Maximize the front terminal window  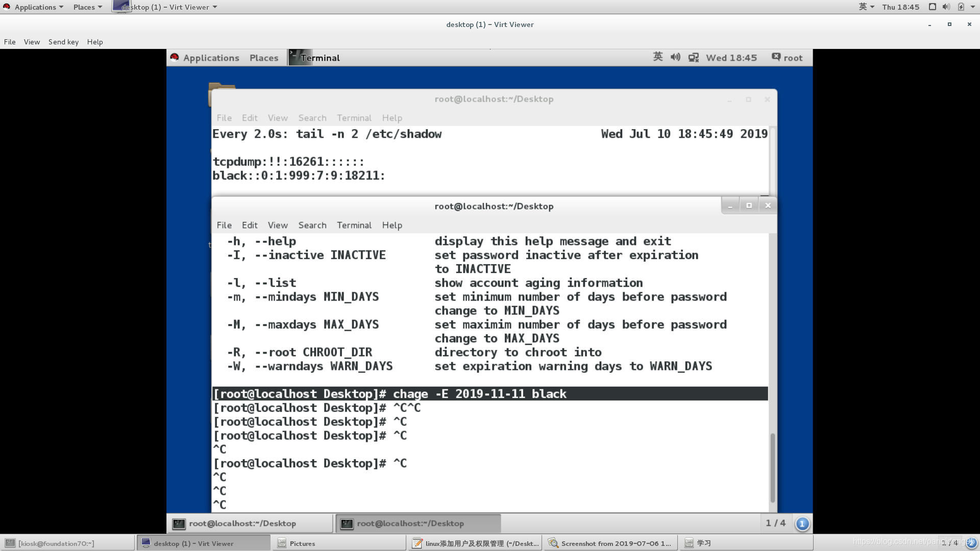point(749,206)
